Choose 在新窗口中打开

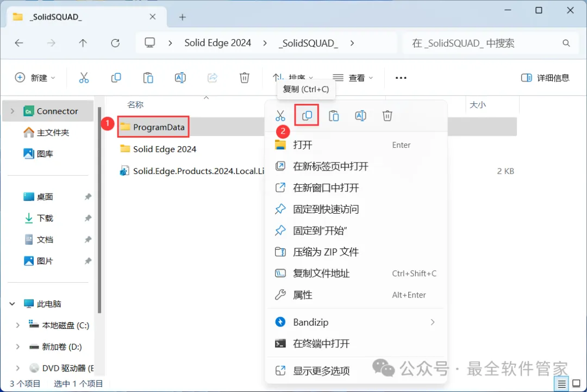tap(355, 188)
